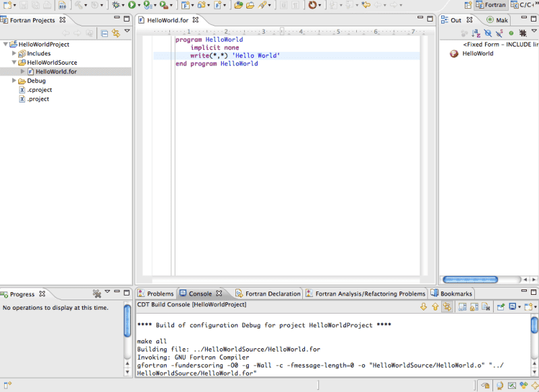Expand the Includes tree node
Viewport: 539px width, 392px height.
(x=14, y=53)
